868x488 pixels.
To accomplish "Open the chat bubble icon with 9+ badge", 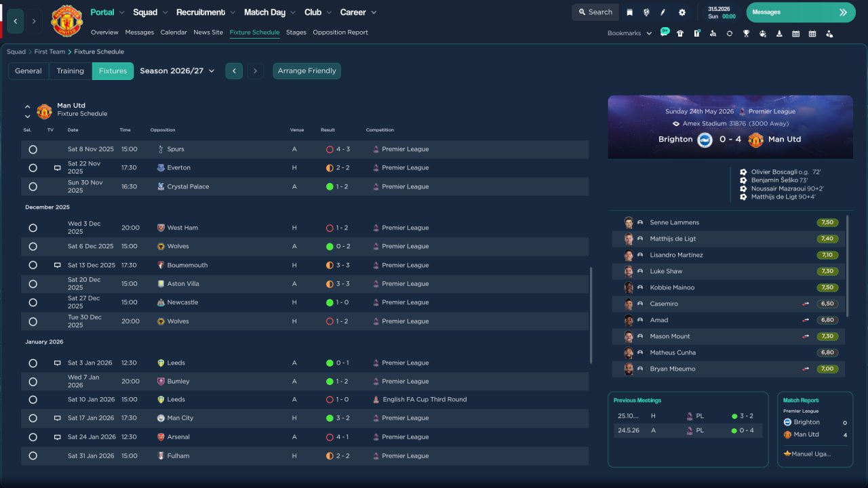I will coord(664,33).
